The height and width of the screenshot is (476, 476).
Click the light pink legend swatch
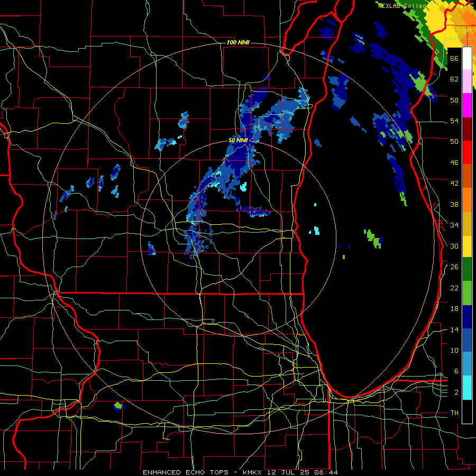(x=467, y=81)
